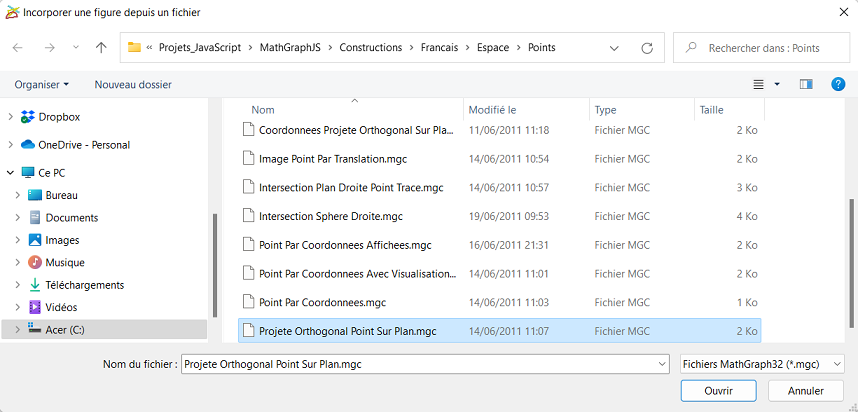Open the Fichiers MathGraph32 file type dropdown
The image size is (858, 412).
tap(762, 364)
